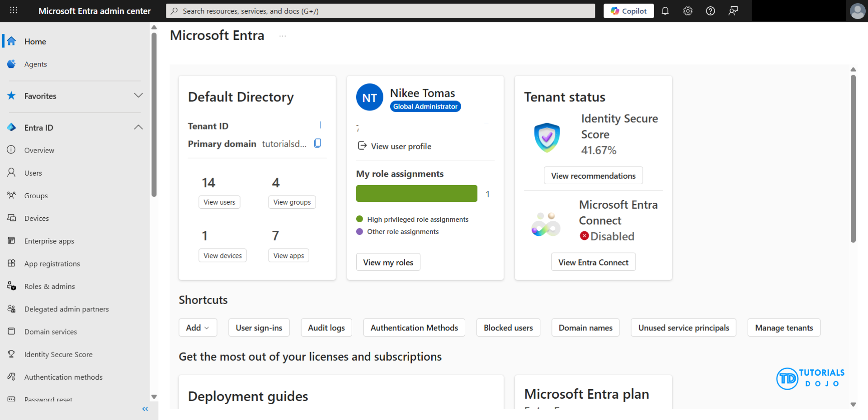Open the Add shortcut dropdown
This screenshot has height=420, width=868.
click(198, 328)
